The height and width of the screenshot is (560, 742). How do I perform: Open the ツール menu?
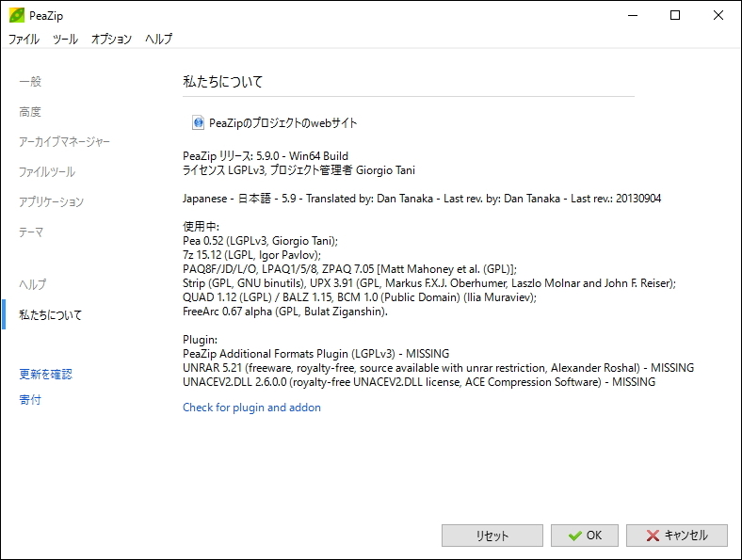click(x=65, y=39)
